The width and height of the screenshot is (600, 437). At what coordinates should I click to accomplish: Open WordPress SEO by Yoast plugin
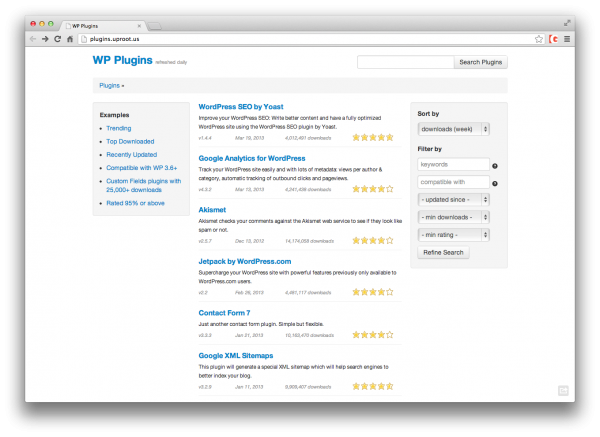241,107
